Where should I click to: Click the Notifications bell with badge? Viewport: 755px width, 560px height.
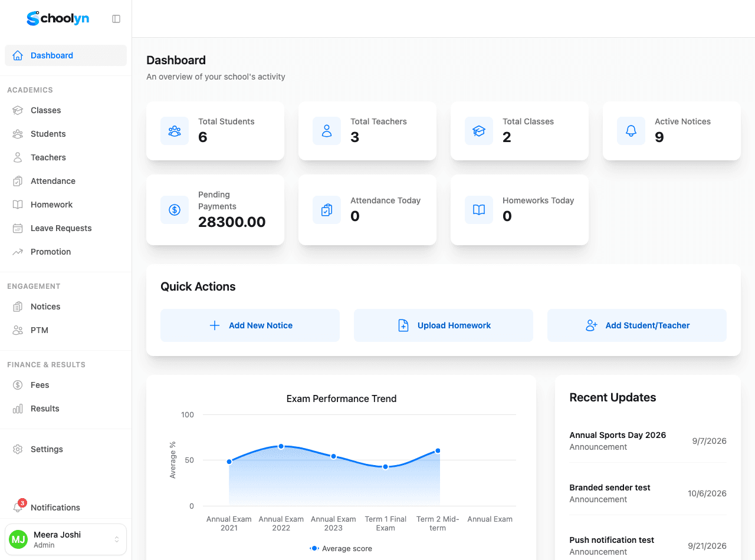pos(19,506)
